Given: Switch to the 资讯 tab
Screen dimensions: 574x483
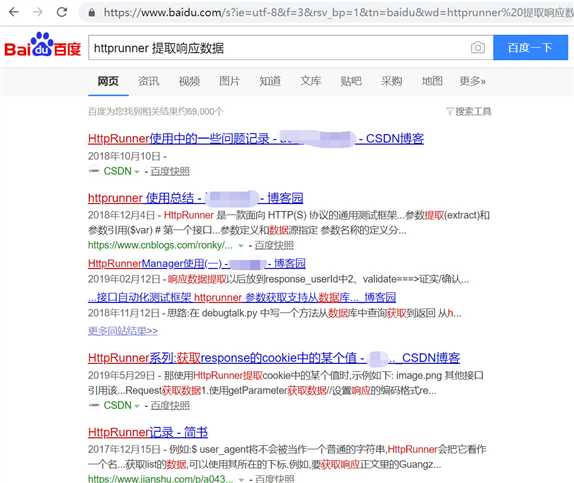Looking at the screenshot, I should pyautogui.click(x=149, y=81).
